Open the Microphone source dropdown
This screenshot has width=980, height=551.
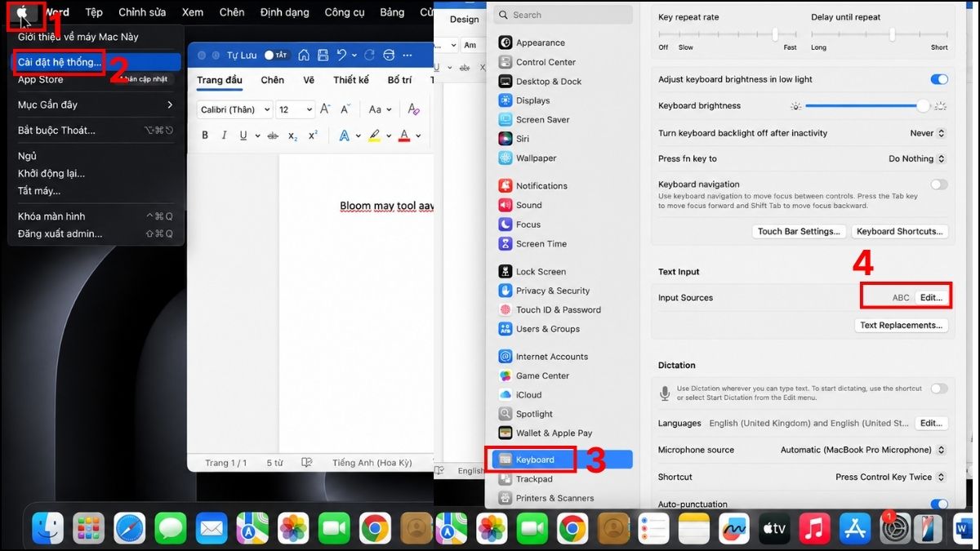pos(863,450)
